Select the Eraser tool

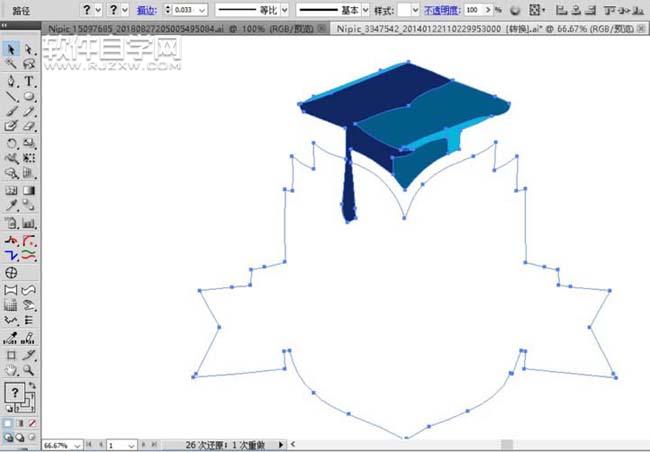coord(29,126)
